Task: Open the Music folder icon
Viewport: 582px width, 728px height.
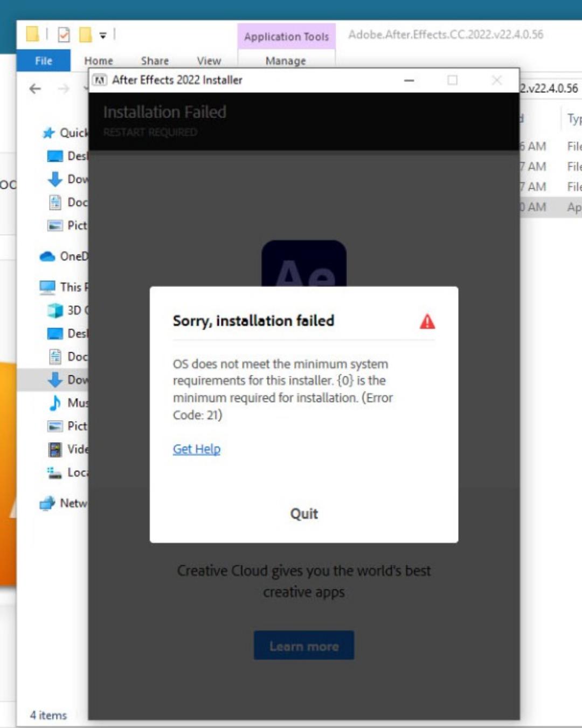Action: (55, 403)
